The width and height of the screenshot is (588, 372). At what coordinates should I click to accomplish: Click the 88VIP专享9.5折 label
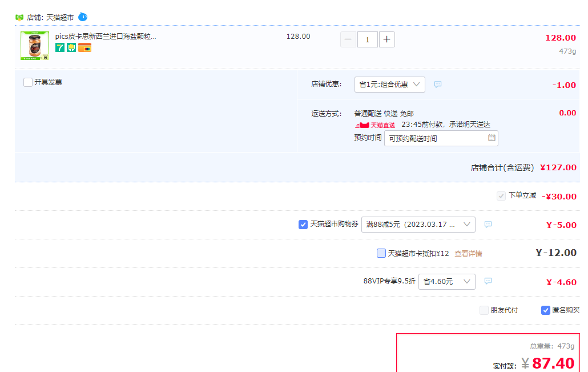[x=389, y=281]
